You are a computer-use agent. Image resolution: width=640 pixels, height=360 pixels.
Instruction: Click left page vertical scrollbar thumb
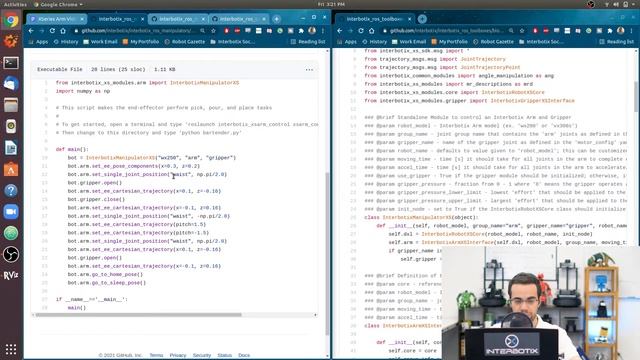pyautogui.click(x=327, y=254)
